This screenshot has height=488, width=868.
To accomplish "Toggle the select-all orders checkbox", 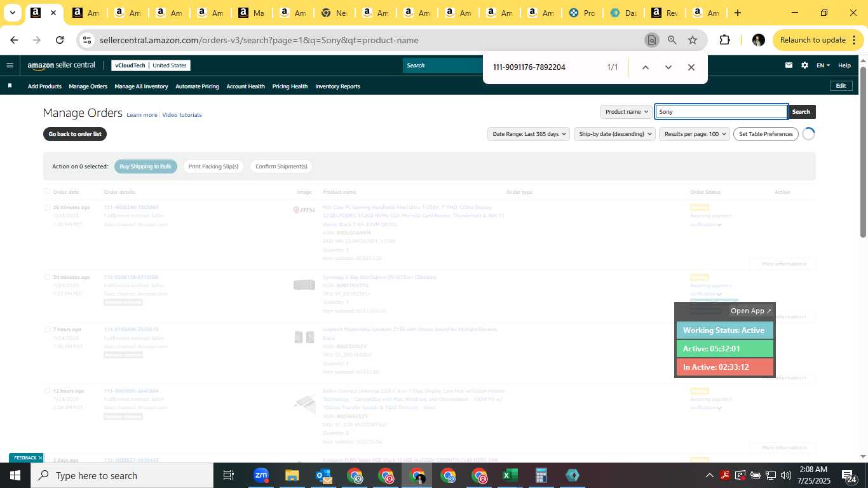I will pyautogui.click(x=47, y=191).
